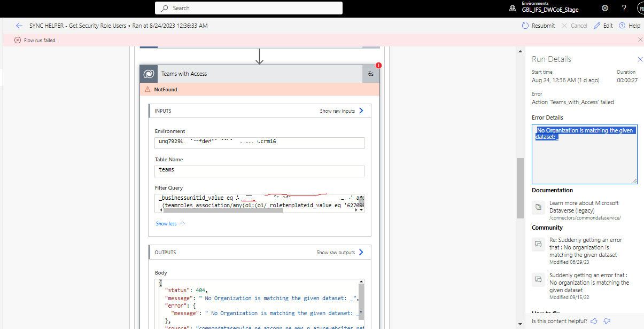The image size is (644, 329).
Task: Collapse the inputs using 'Show less'
Action: click(x=167, y=223)
